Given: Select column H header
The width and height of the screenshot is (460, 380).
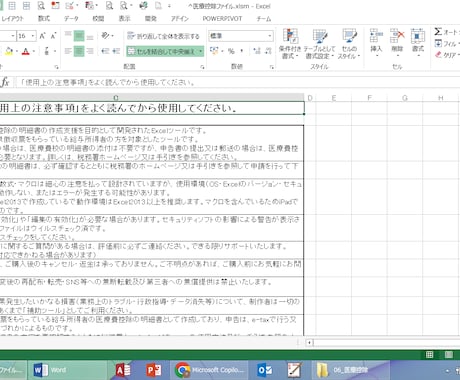Looking at the screenshot, I should [x=441, y=98].
